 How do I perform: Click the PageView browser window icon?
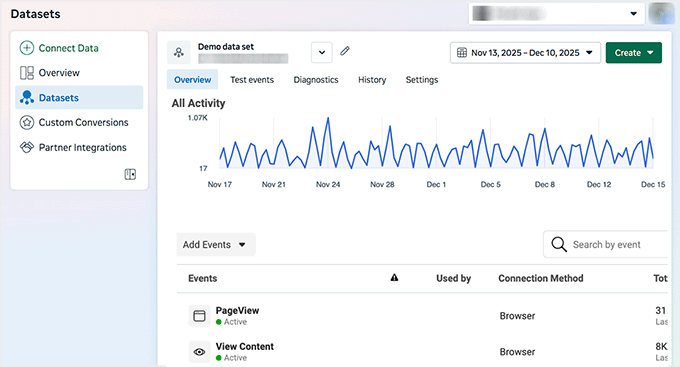point(199,316)
